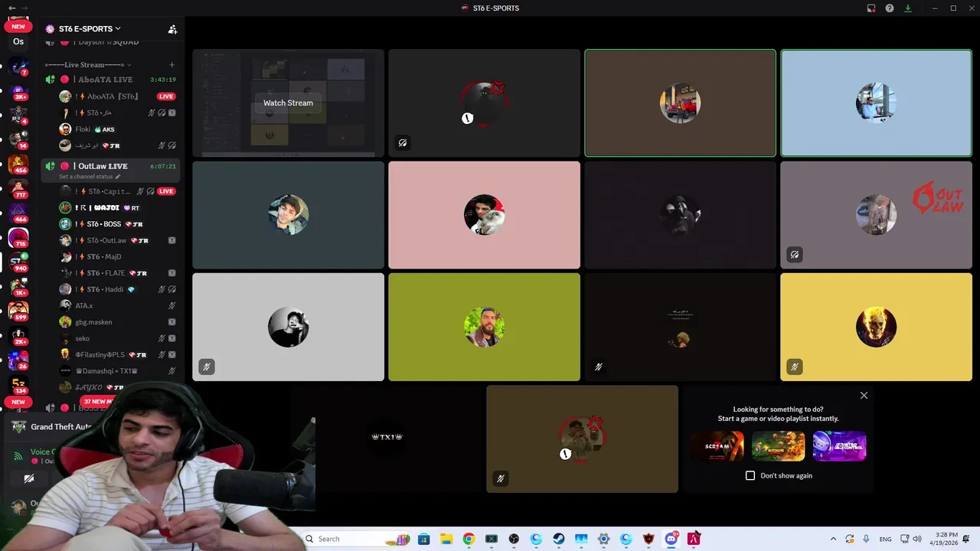980x551 pixels.
Task: Click the Windows taskbar Search box
Action: tap(357, 539)
